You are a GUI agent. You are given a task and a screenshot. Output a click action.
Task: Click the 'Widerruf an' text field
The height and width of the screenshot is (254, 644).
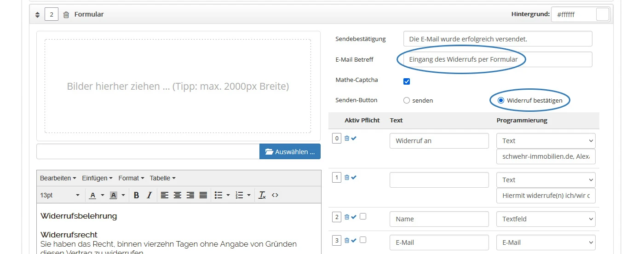(439, 141)
